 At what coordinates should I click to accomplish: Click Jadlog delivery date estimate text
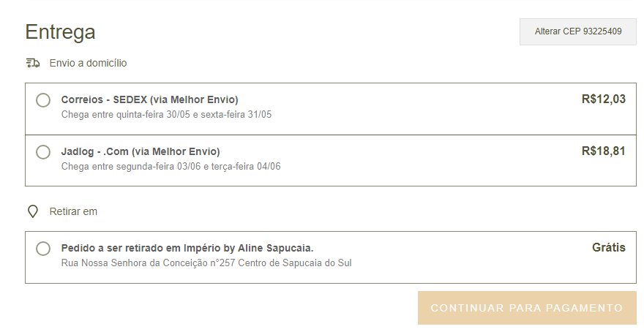(171, 167)
